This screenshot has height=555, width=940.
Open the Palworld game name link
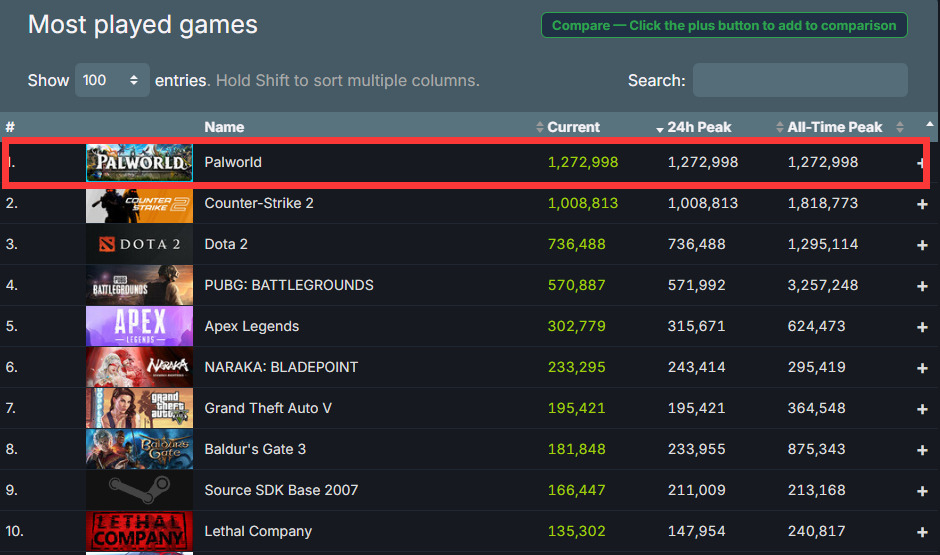[233, 162]
